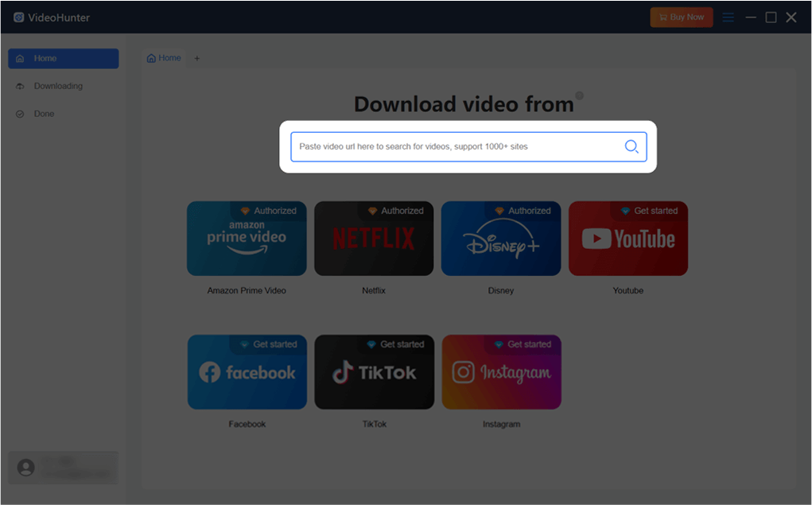
Task: Close the VideoHunter window
Action: click(791, 17)
